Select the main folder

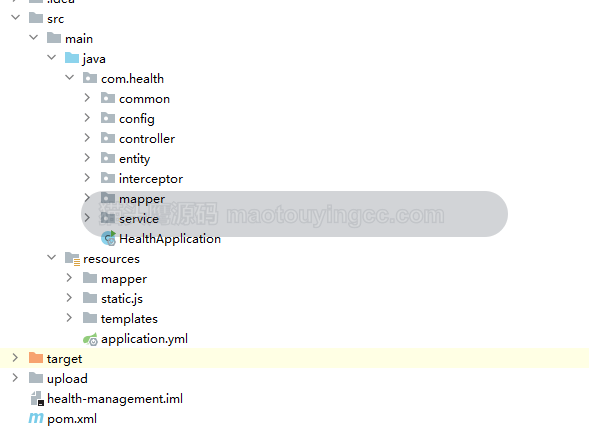click(79, 39)
